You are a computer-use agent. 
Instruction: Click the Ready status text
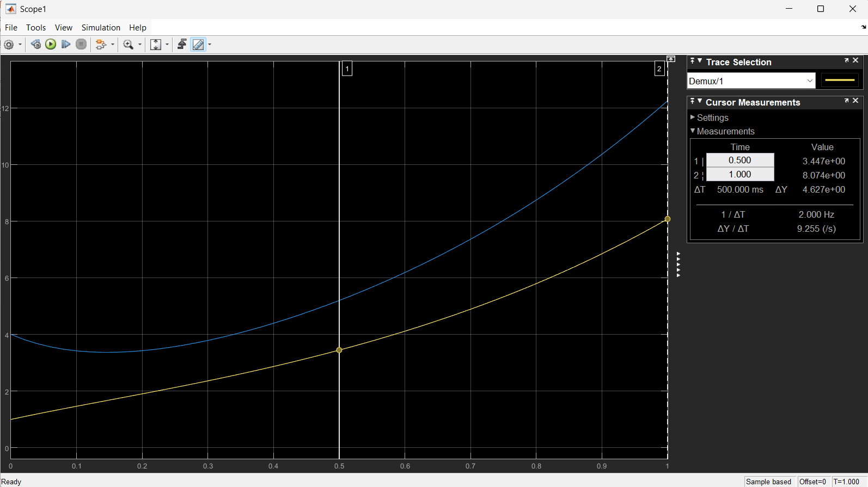tap(11, 482)
